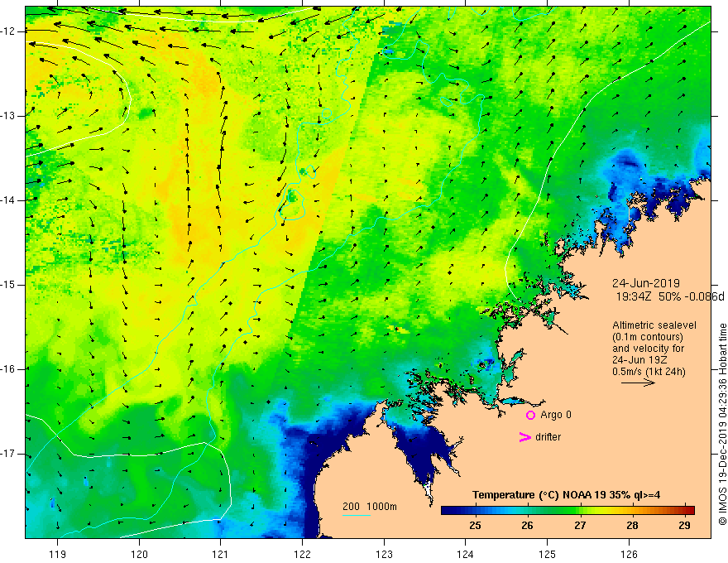The width and height of the screenshot is (728, 563).
Task: Click the IMOS copyright timestamp text
Action: (722, 424)
